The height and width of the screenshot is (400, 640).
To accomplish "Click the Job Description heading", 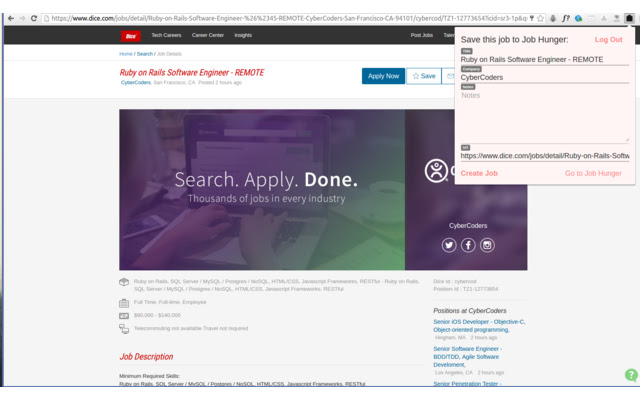I will click(x=146, y=357).
